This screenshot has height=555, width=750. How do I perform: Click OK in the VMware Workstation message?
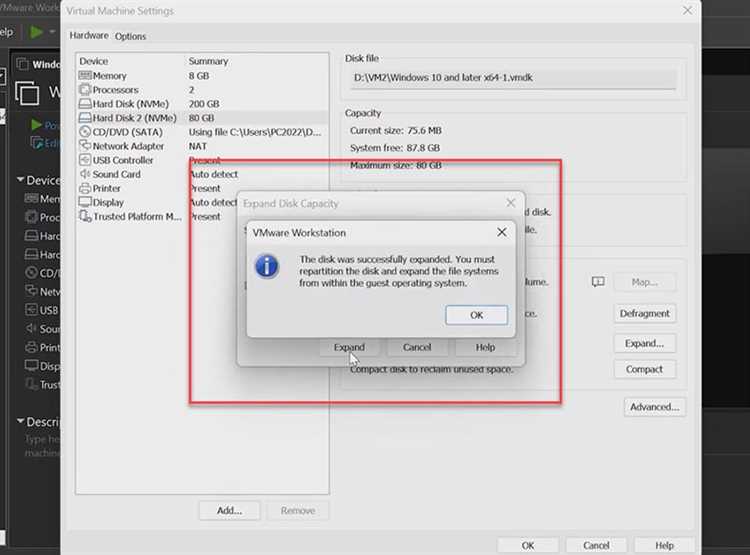point(476,315)
